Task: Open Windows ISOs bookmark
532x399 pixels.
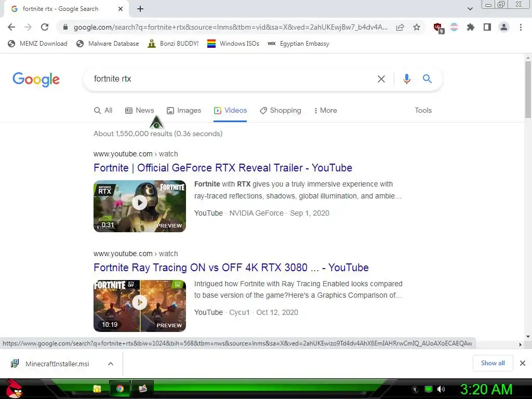Action: click(233, 44)
